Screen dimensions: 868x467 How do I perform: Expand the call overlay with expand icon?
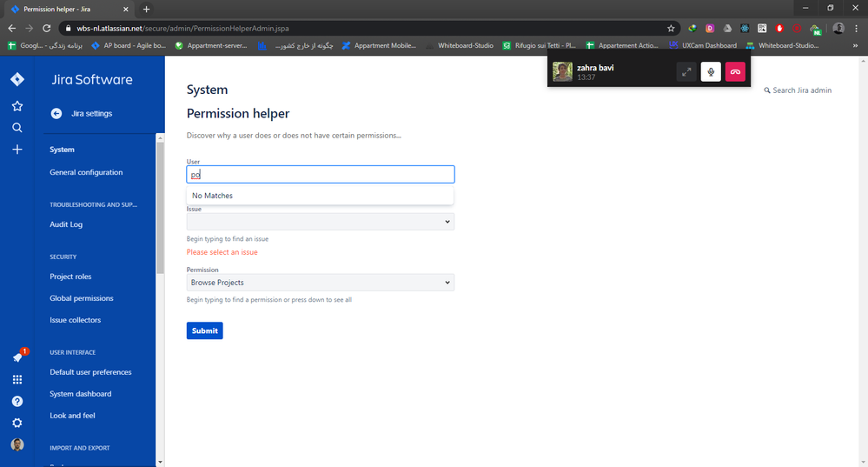(x=686, y=72)
